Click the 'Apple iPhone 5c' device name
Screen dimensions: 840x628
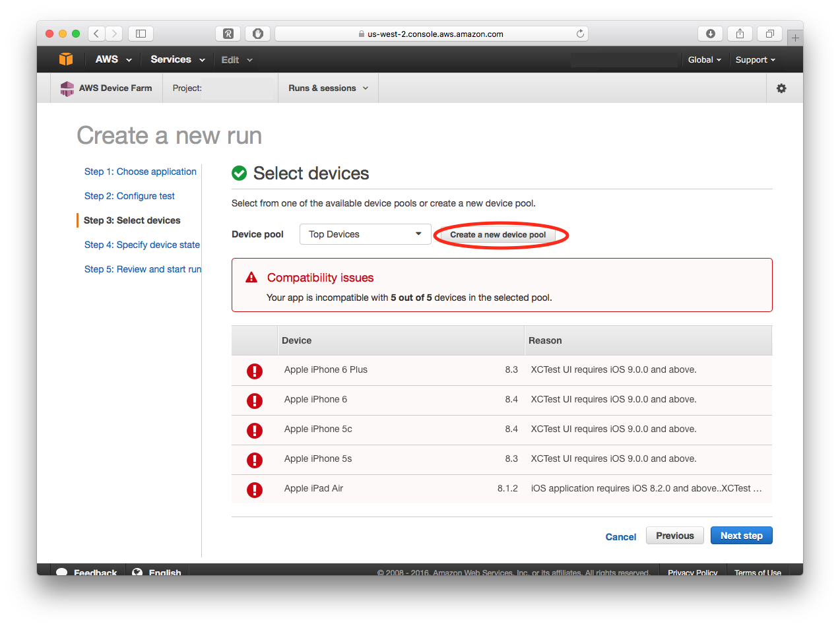(318, 429)
